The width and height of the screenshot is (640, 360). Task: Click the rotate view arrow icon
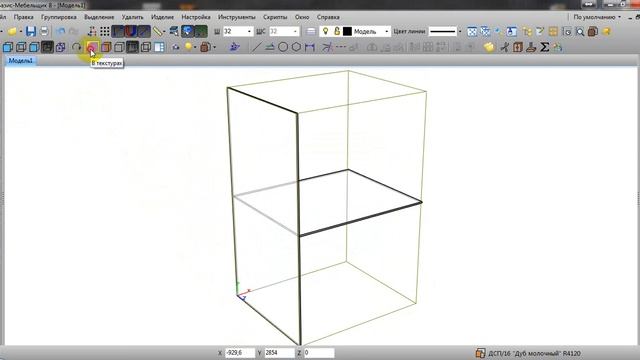(x=76, y=47)
